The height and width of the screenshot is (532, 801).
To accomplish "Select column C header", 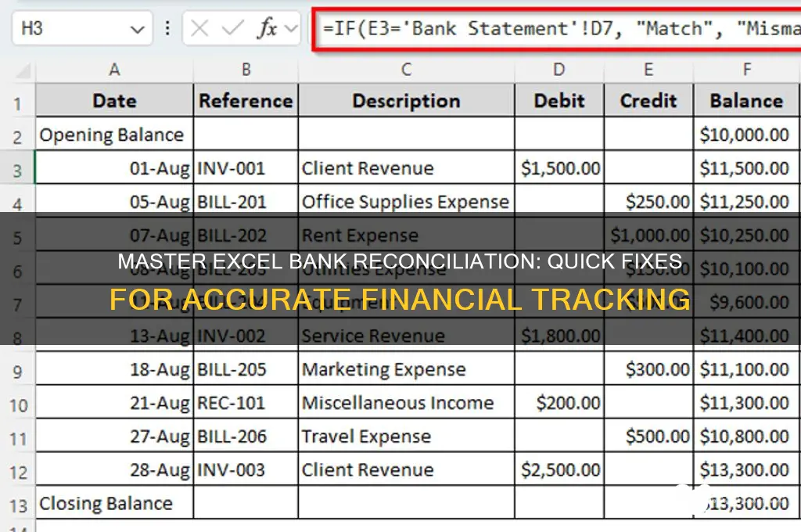I will click(406, 70).
